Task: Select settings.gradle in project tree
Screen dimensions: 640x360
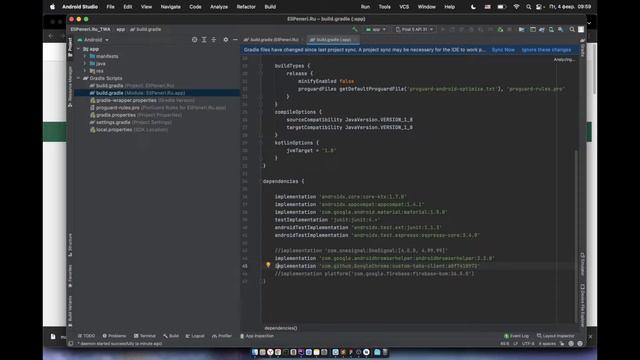Action: 131,122
